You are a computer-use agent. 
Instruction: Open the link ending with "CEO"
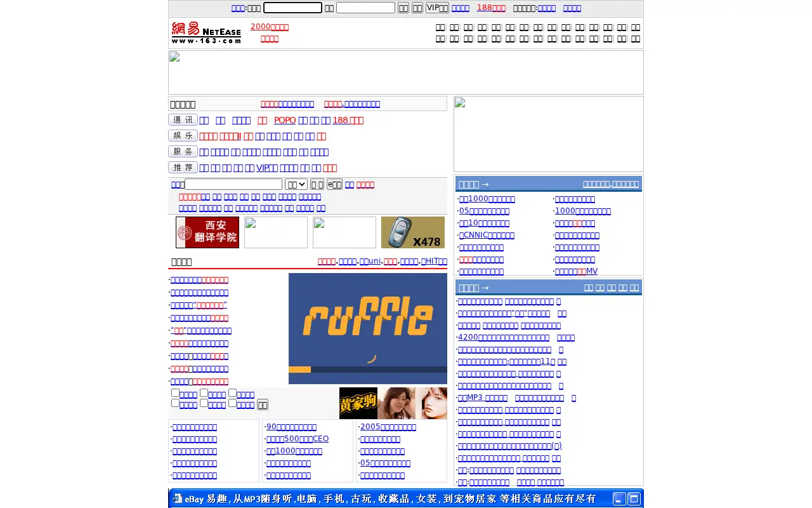pyautogui.click(x=298, y=439)
